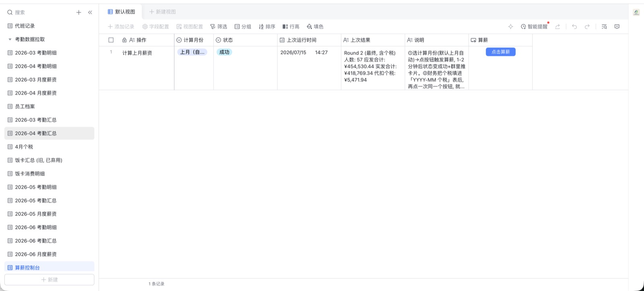Click the AI sparkle icon in toolbar
644x291 pixels.
coord(510,27)
